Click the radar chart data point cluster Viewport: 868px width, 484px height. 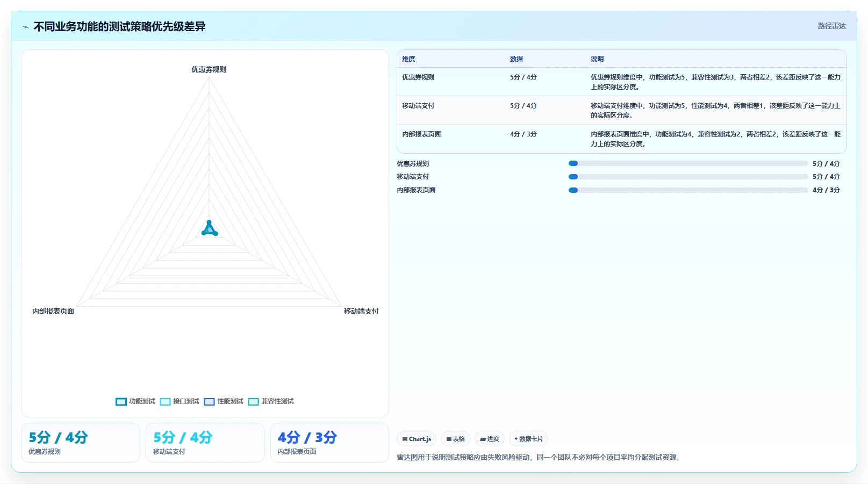tap(209, 229)
